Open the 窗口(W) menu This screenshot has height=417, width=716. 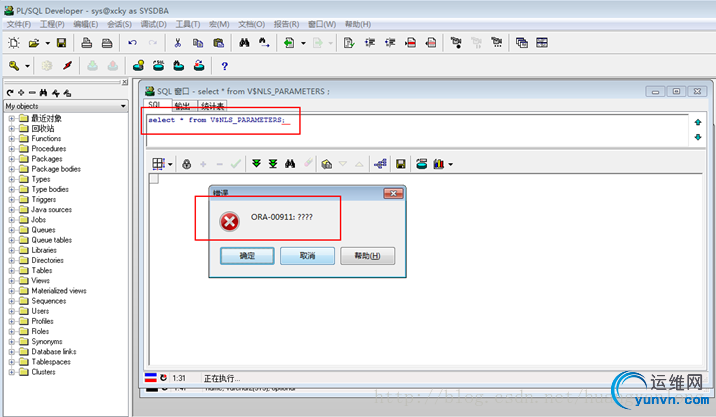tap(322, 24)
